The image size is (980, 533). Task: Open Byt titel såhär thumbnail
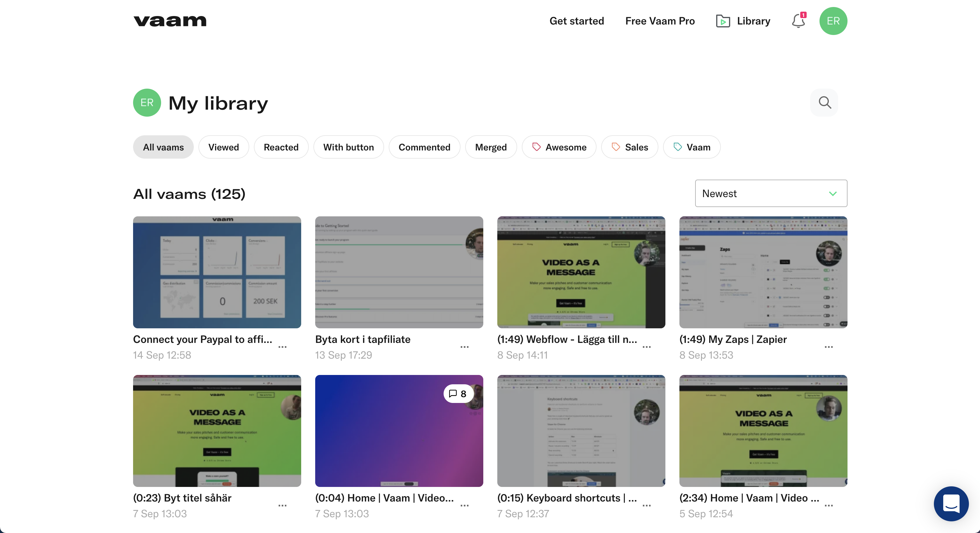217,431
